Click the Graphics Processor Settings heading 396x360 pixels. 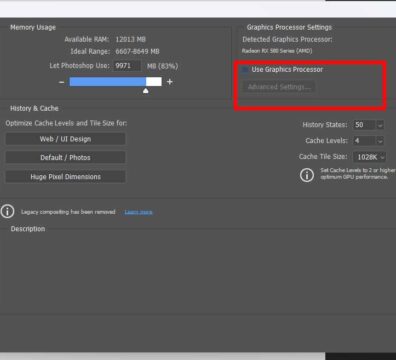click(289, 27)
